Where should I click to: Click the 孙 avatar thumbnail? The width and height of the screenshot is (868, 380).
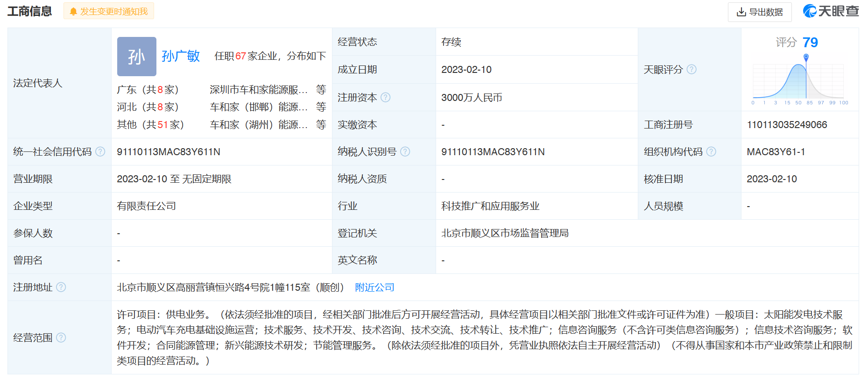point(137,57)
